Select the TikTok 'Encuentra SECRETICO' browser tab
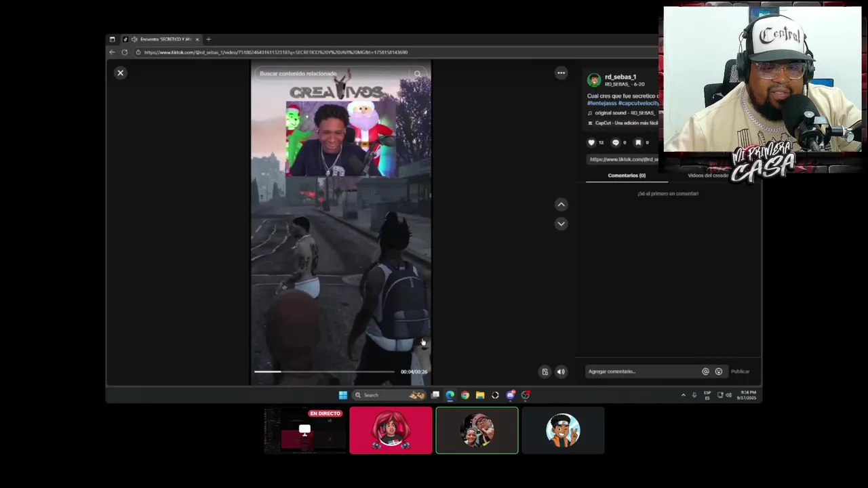Viewport: 868px width, 488px height. click(162, 39)
